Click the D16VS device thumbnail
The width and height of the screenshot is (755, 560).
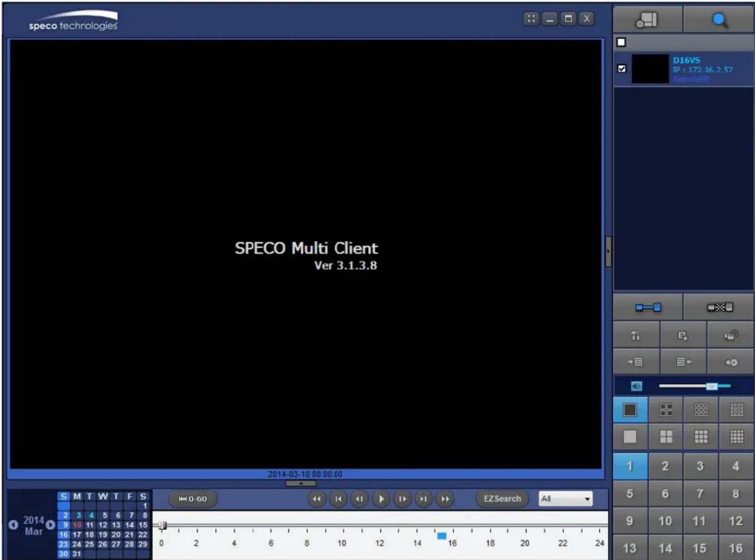click(650, 69)
